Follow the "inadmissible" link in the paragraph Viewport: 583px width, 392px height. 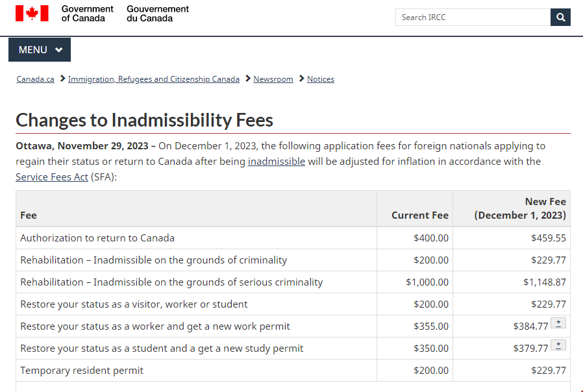click(277, 162)
